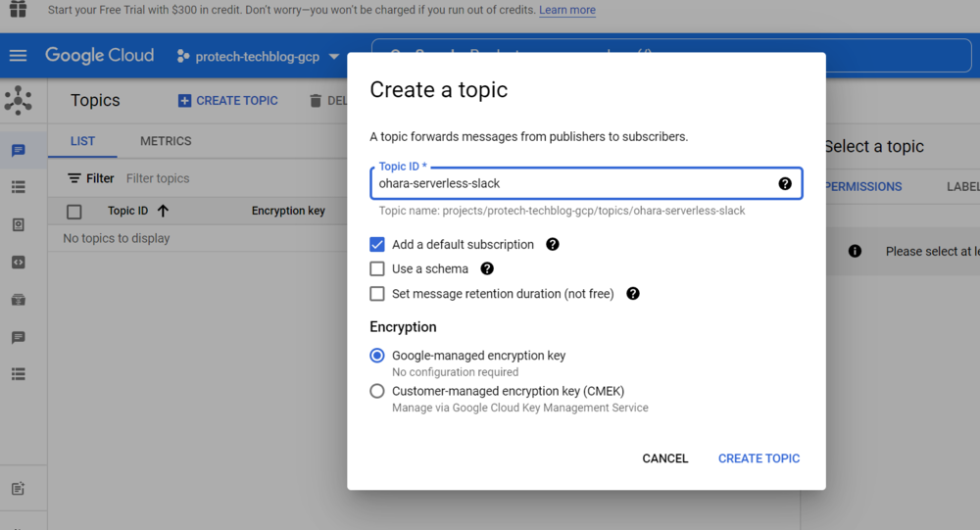Open the Schemas code sidebar icon
Screen dimensions: 980x530
[18, 263]
